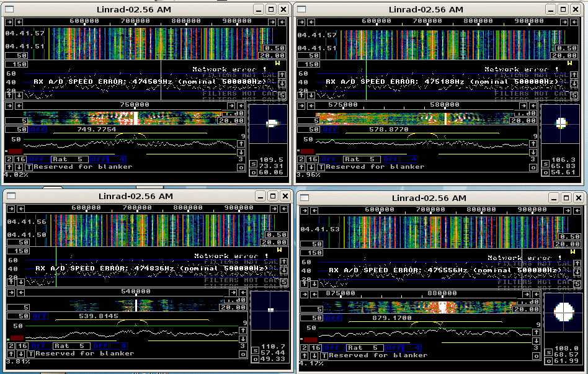Viewport: 588px width, 374px height.
Task: Click the Rat 5 button in 749.7754 window
Action: point(69,159)
